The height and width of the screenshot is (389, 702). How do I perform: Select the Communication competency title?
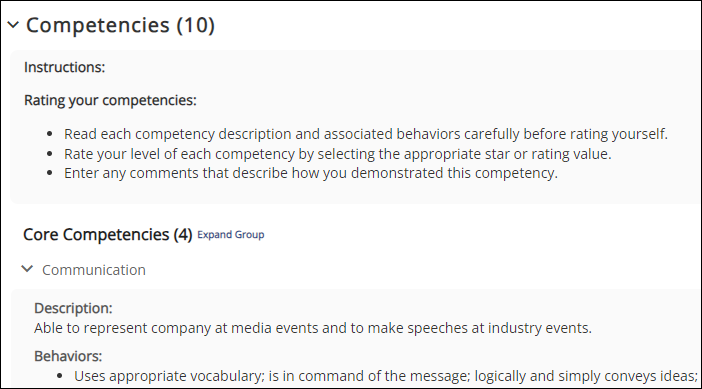click(94, 270)
